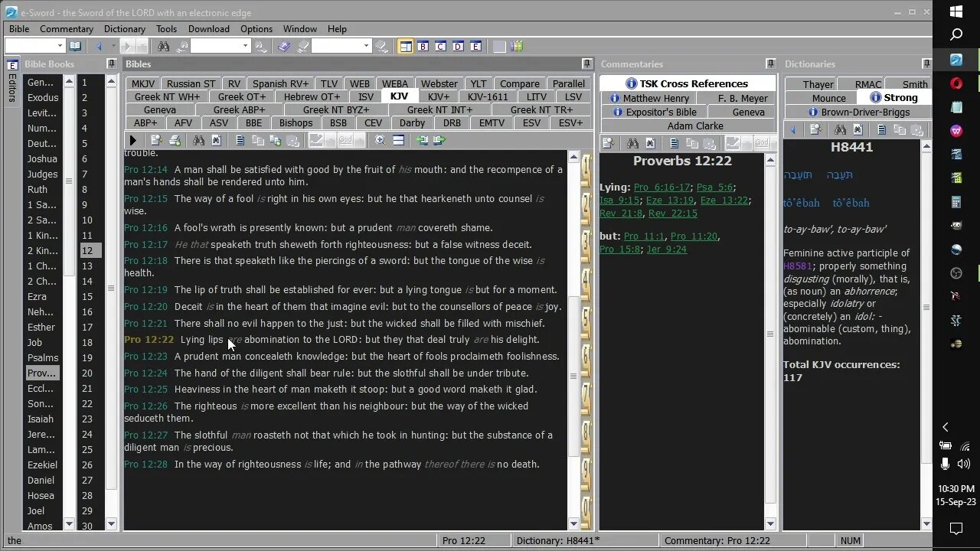
Task: Open the Pro 6:16-17 cross reference
Action: click(x=661, y=187)
